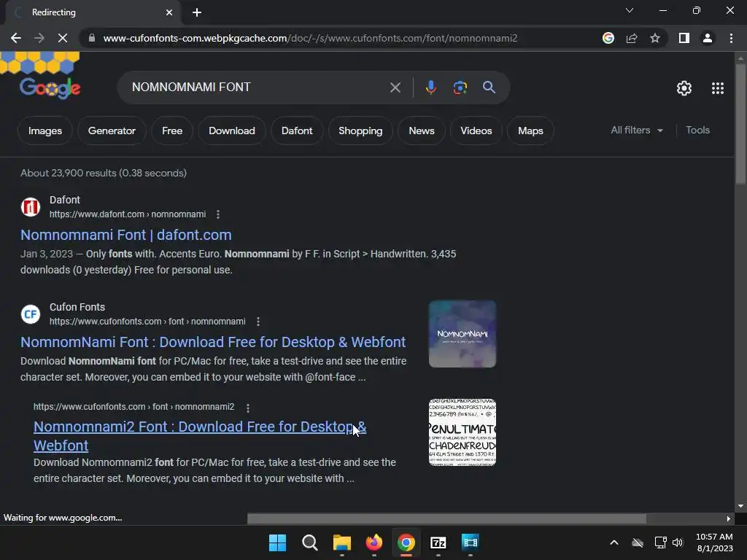View site lock information
Viewport: 747px width, 560px height.
[x=92, y=38]
